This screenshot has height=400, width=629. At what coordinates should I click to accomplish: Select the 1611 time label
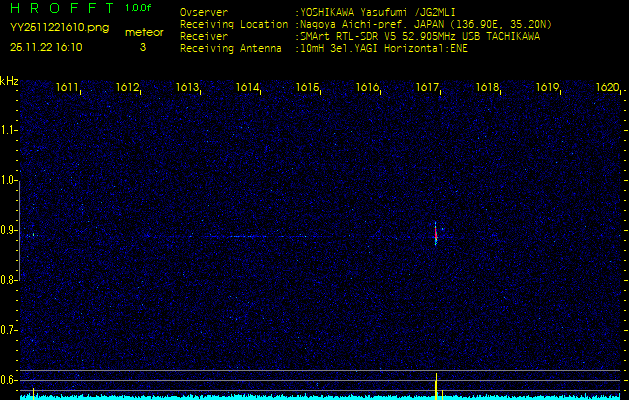point(68,88)
